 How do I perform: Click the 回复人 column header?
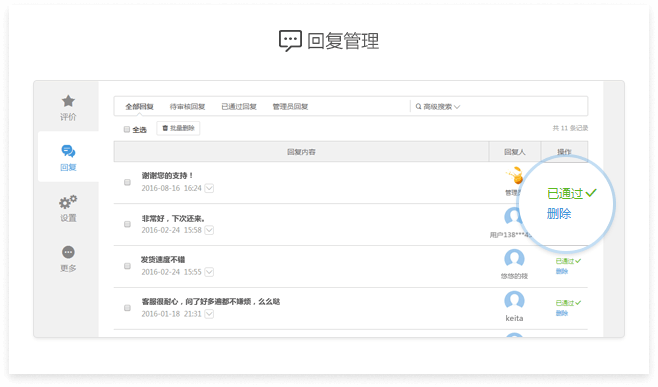514,152
